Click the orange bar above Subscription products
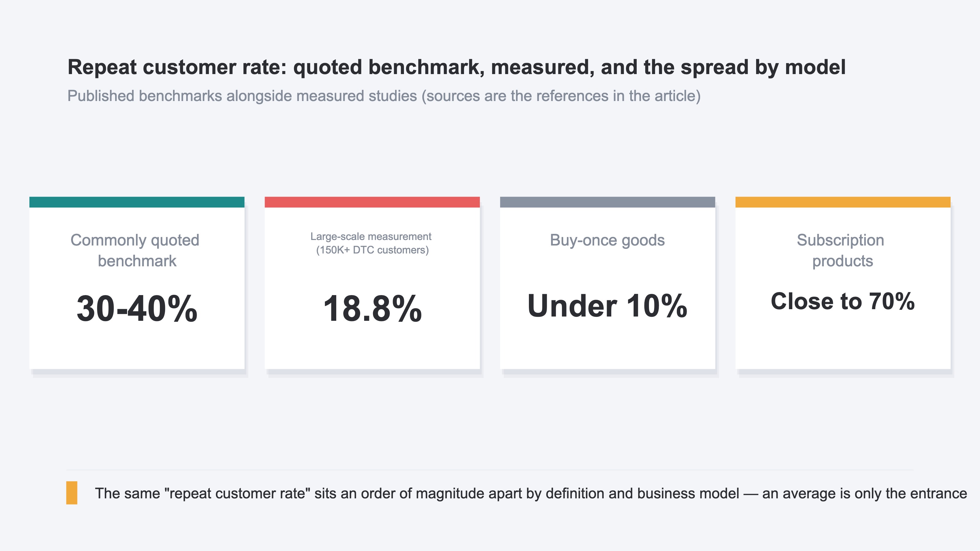 pos(843,202)
